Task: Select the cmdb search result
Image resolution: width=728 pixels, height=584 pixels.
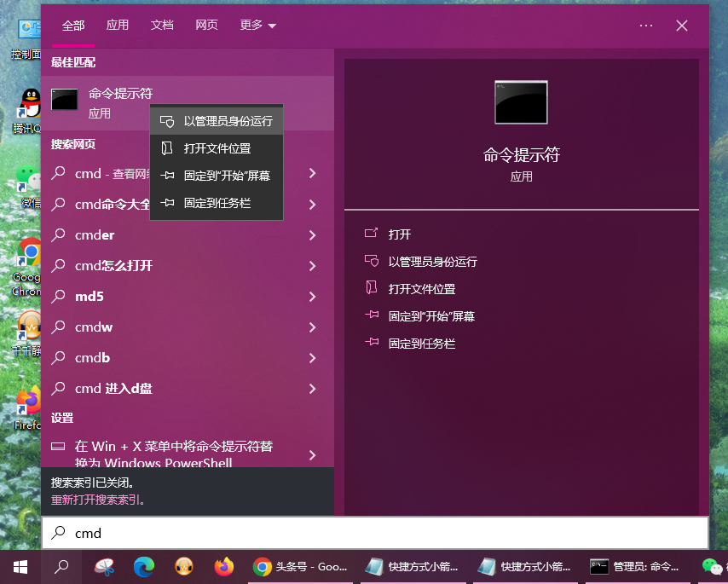Action: click(188, 358)
